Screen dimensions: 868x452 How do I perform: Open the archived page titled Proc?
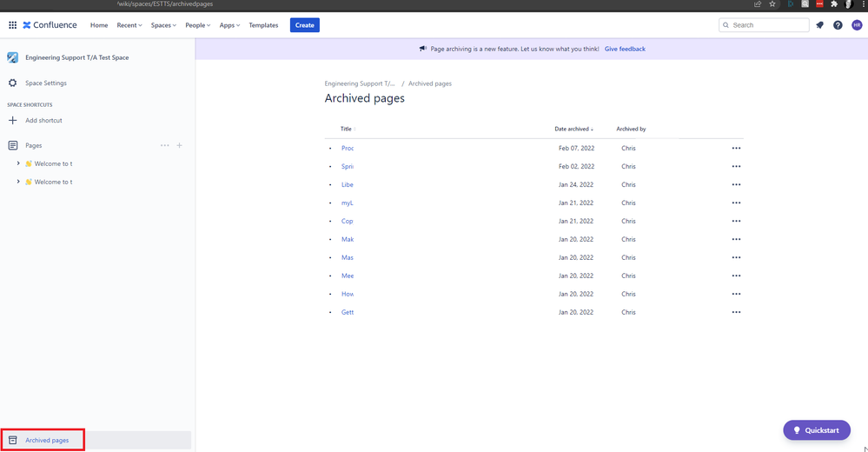pos(348,149)
